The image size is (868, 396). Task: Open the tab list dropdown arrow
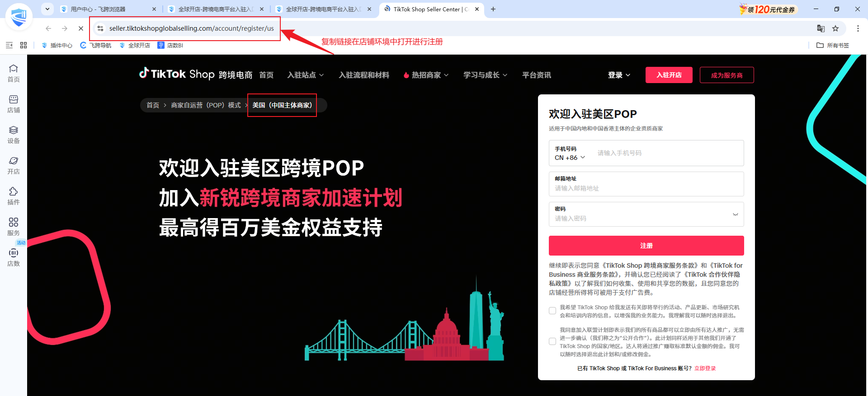point(47,9)
